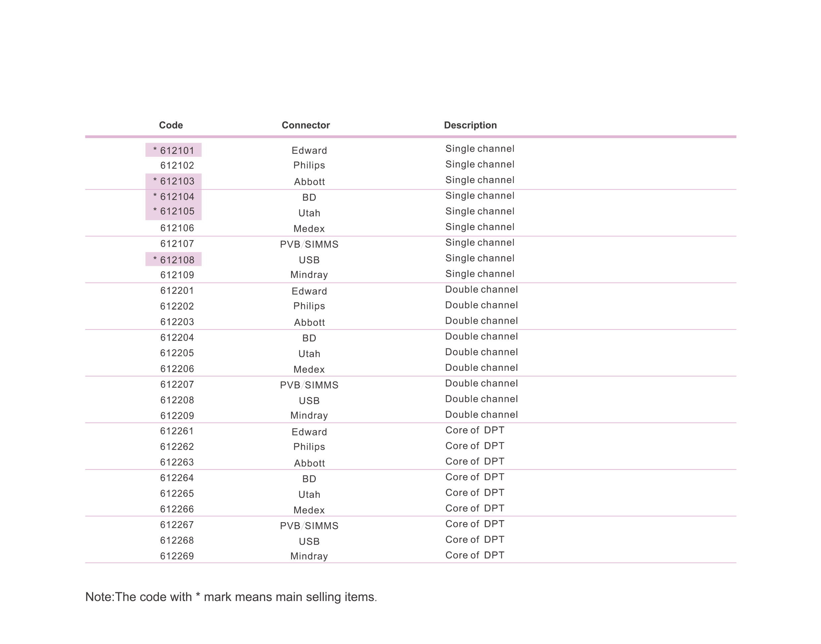This screenshot has height=644, width=821.
Task: Click Double channel description for 612204
Action: [x=481, y=336]
